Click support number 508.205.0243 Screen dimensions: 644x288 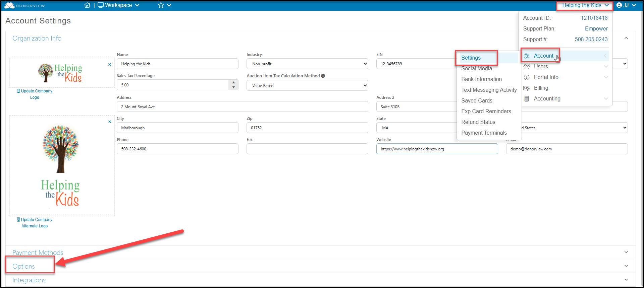click(591, 39)
